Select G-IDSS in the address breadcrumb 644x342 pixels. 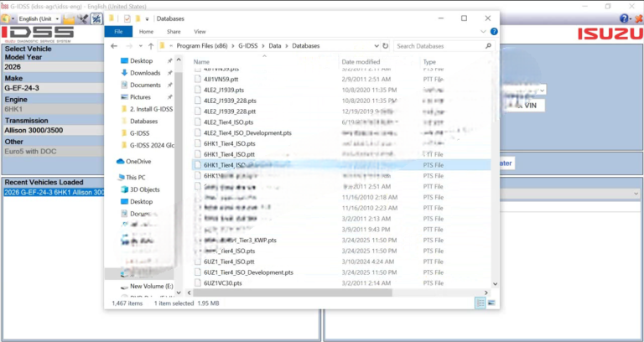click(248, 46)
